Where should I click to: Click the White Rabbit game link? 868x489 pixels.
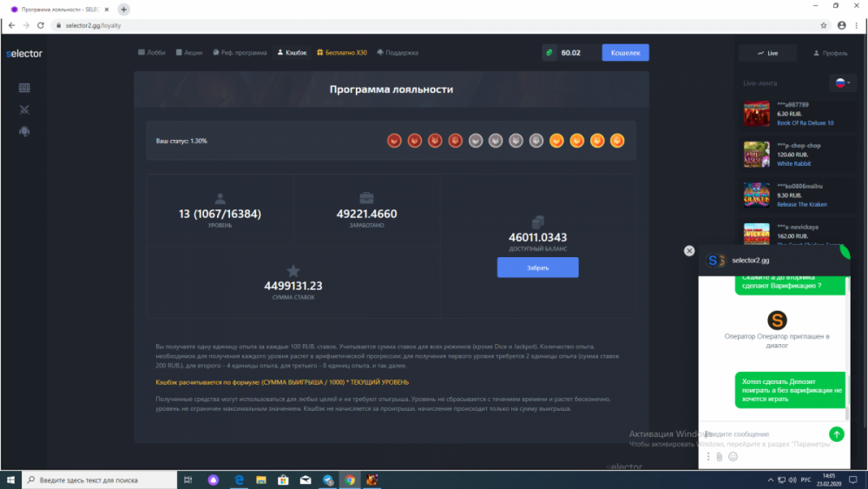[x=795, y=164]
